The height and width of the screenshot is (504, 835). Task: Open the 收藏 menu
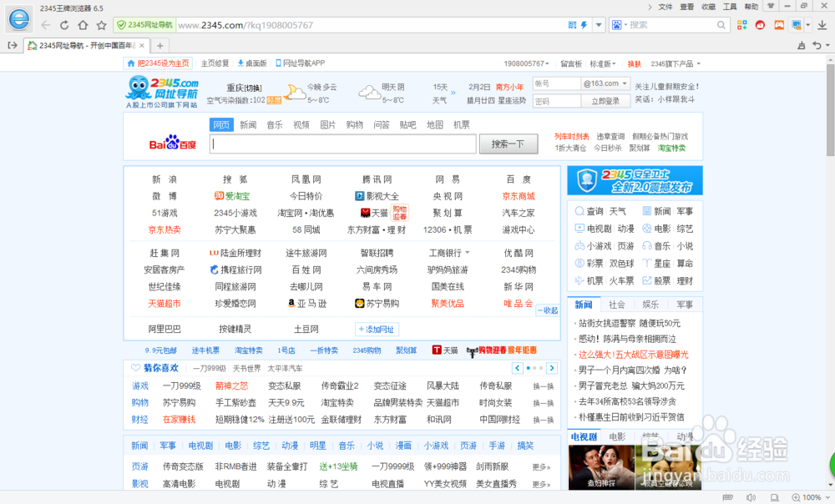click(x=708, y=7)
